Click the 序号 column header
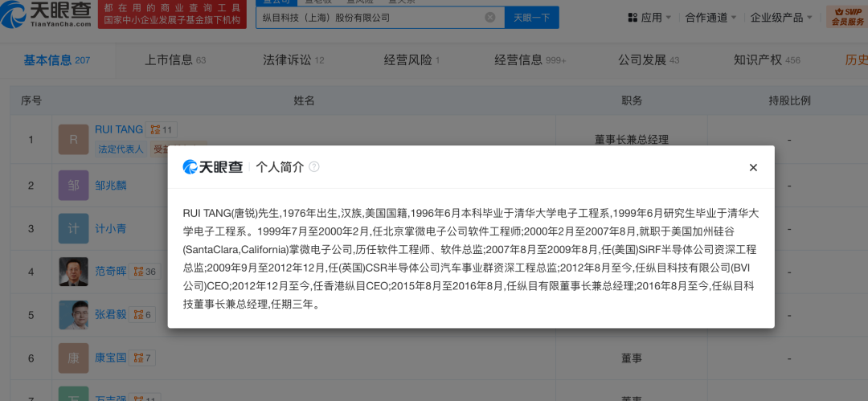Viewport: 868px width, 401px height. pyautogui.click(x=31, y=100)
